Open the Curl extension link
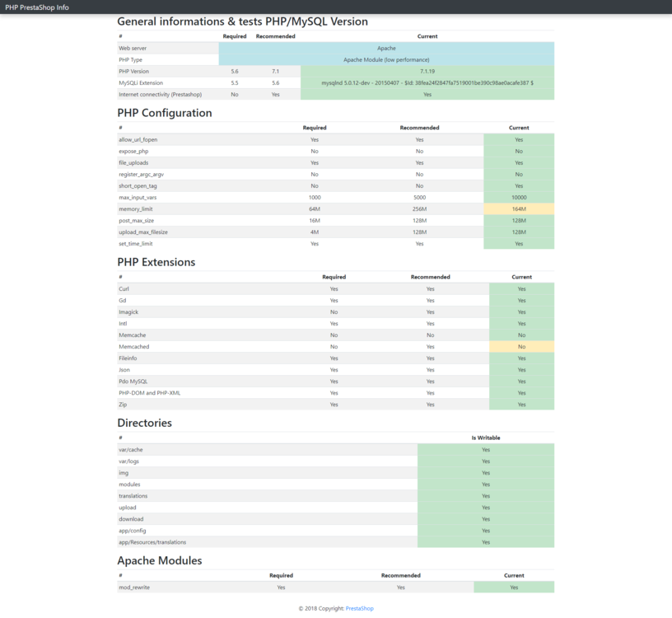 click(x=124, y=288)
